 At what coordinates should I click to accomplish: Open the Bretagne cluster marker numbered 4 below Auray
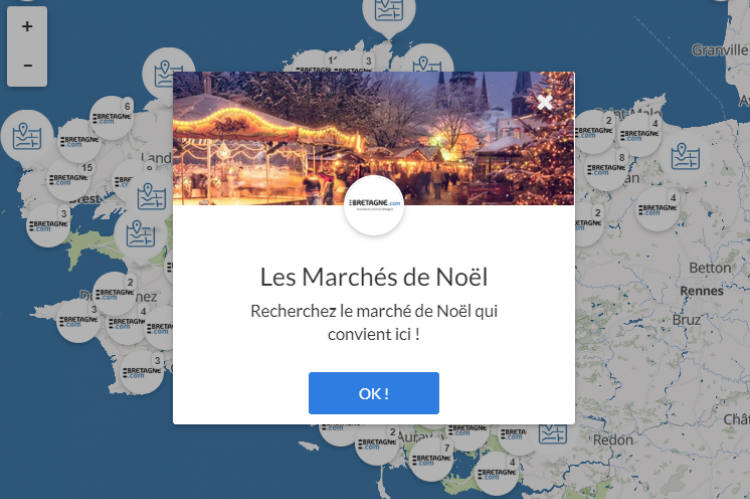497,474
